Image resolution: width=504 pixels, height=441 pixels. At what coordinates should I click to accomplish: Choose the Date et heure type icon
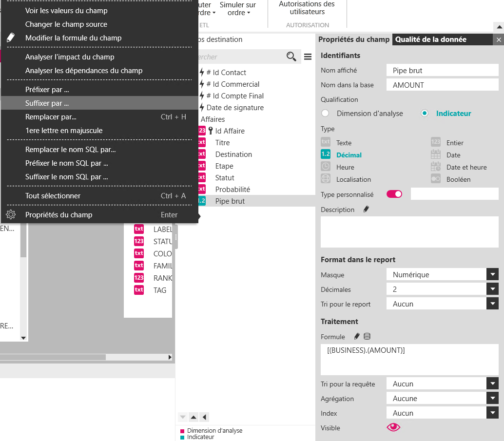click(x=435, y=167)
